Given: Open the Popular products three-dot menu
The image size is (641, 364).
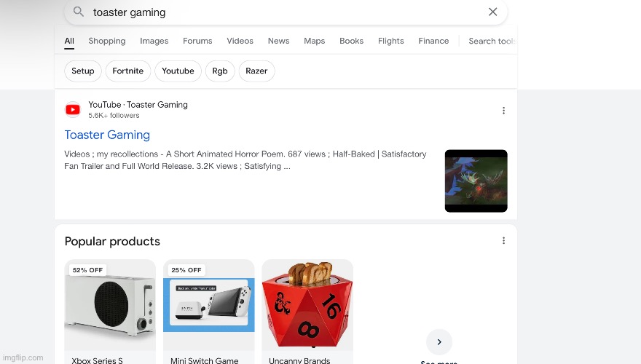Looking at the screenshot, I should point(503,241).
